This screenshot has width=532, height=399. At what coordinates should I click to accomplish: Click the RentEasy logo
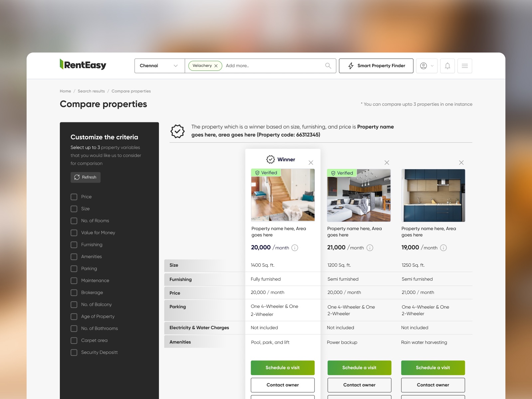83,65
